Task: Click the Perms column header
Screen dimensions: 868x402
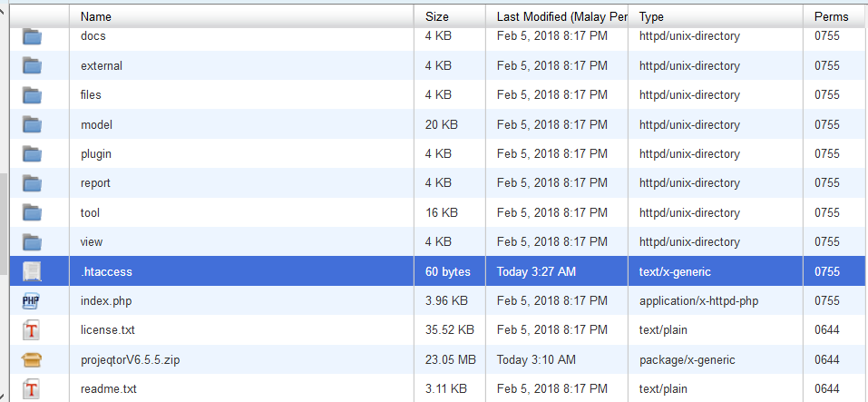Action: (832, 16)
